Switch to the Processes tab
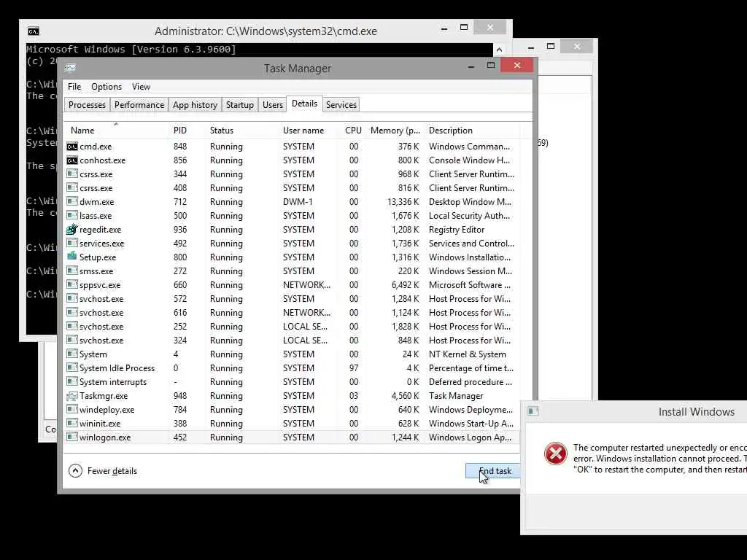747x560 pixels. tap(87, 105)
